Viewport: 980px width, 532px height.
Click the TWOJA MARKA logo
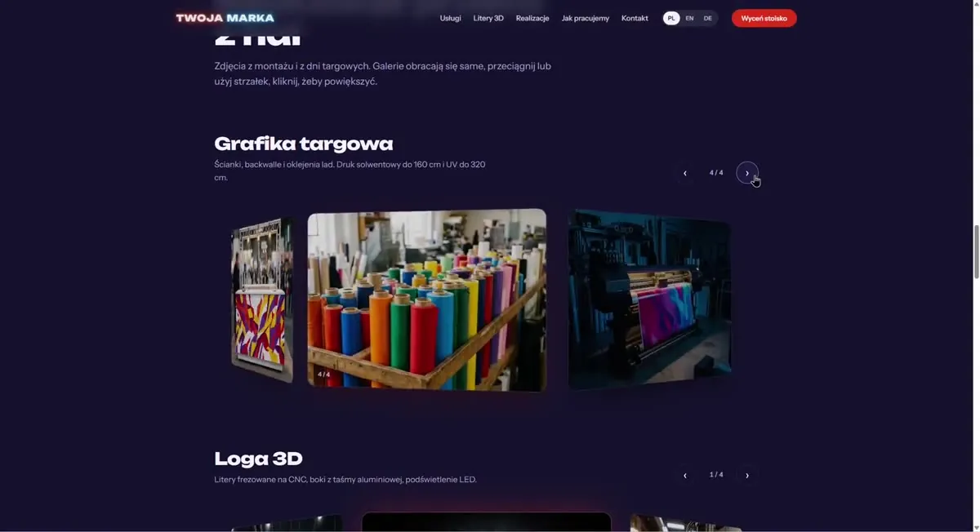pyautogui.click(x=225, y=18)
